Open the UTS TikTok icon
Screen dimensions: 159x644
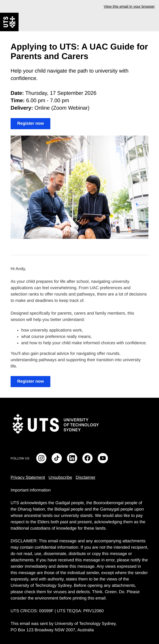pyautogui.click(x=57, y=458)
